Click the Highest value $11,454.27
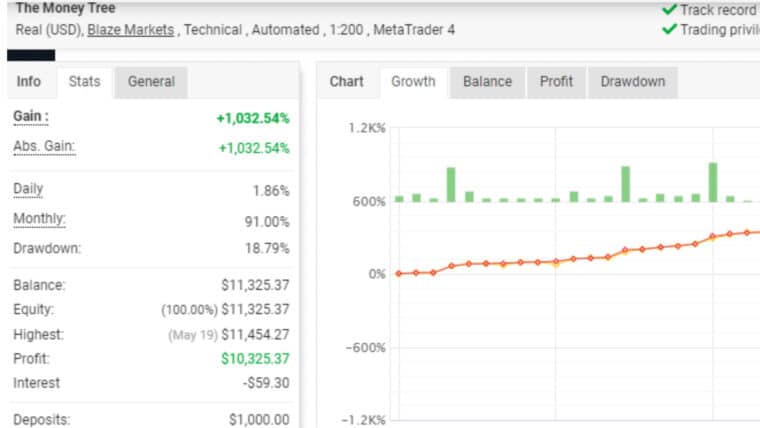This screenshot has width=760, height=428. (255, 334)
